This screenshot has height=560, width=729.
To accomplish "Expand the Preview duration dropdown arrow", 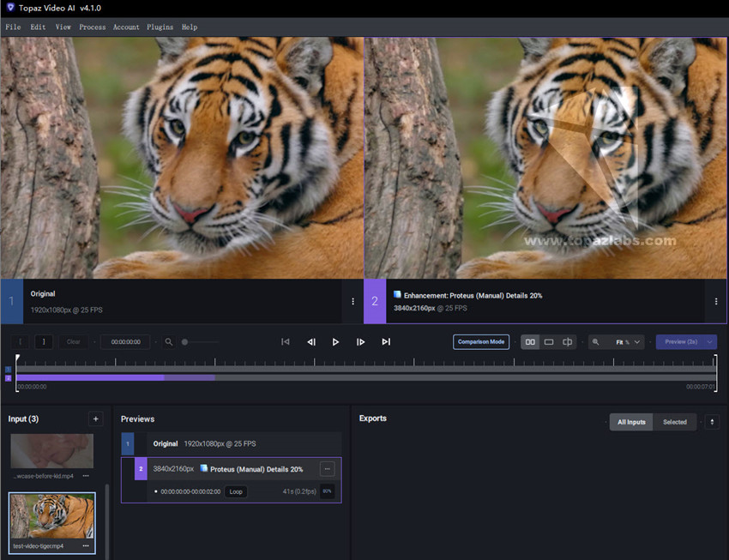I will pos(710,341).
